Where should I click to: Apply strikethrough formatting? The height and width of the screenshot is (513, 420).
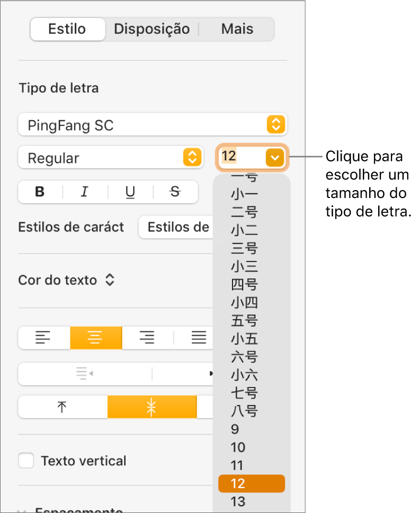(175, 192)
